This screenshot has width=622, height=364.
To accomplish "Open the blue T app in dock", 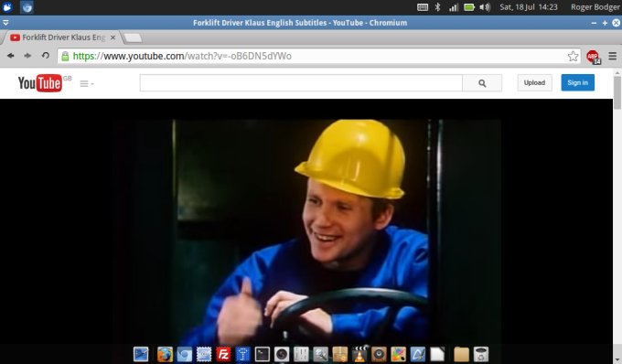I will pyautogui.click(x=242, y=354).
